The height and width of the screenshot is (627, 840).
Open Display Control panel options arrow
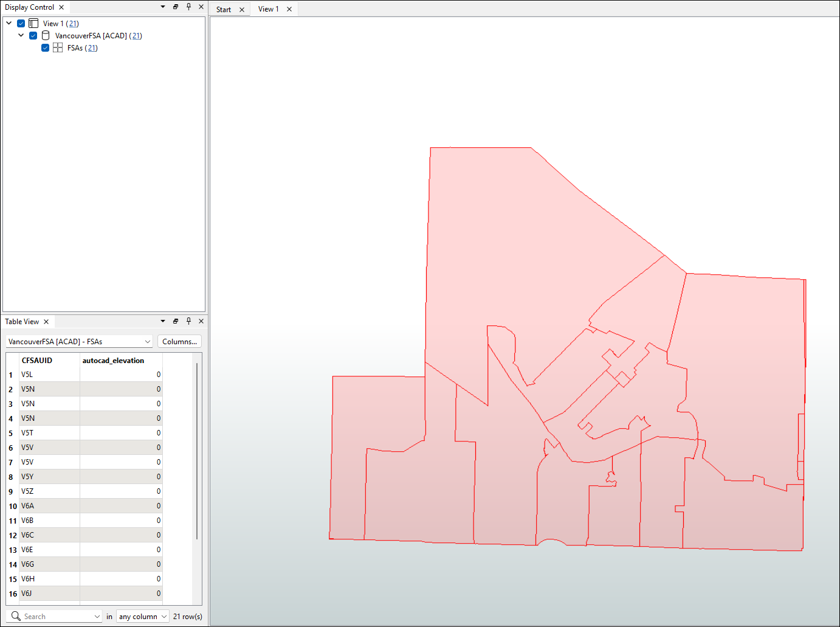click(x=163, y=7)
